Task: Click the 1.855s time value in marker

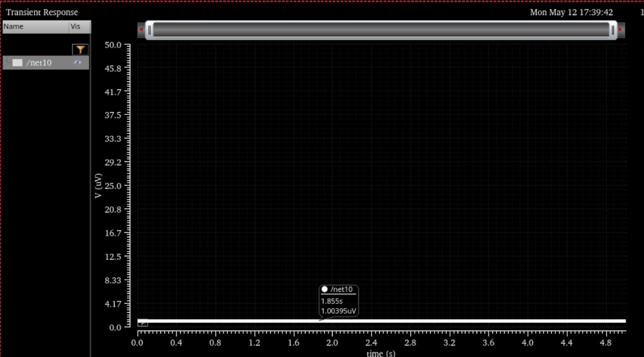Action: (x=332, y=301)
